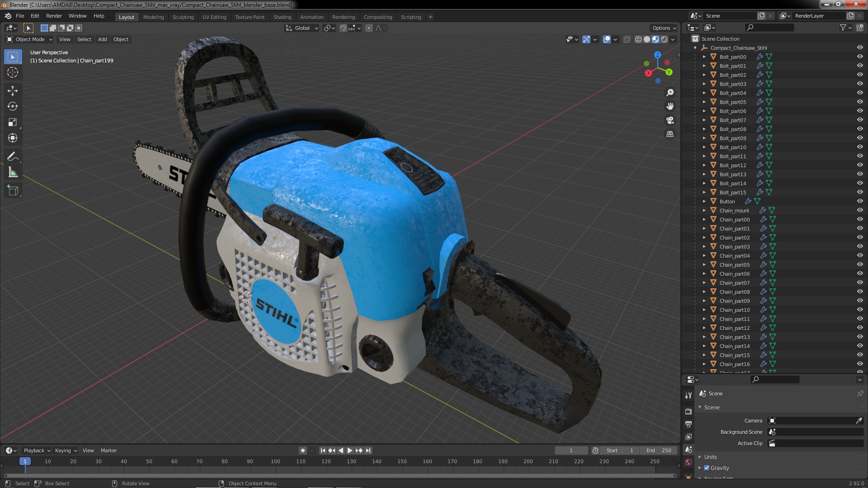Image resolution: width=868 pixels, height=488 pixels.
Task: Toggle viewport gizmos
Action: [586, 39]
